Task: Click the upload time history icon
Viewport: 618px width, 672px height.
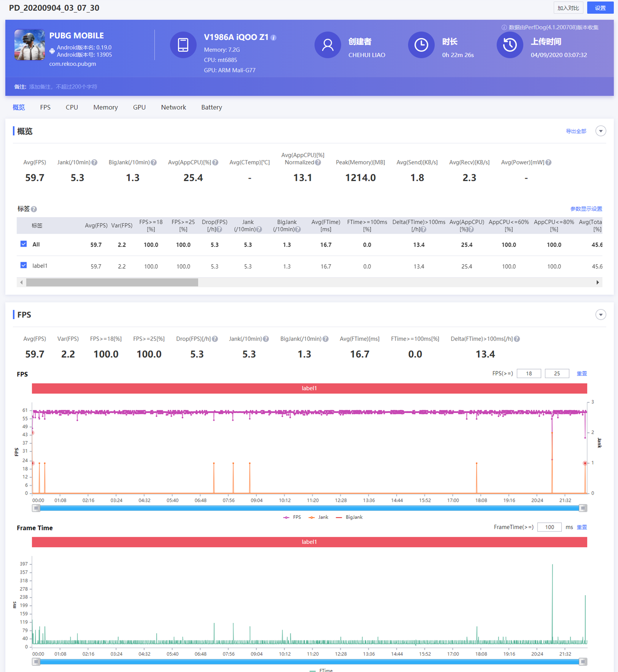Action: tap(510, 45)
